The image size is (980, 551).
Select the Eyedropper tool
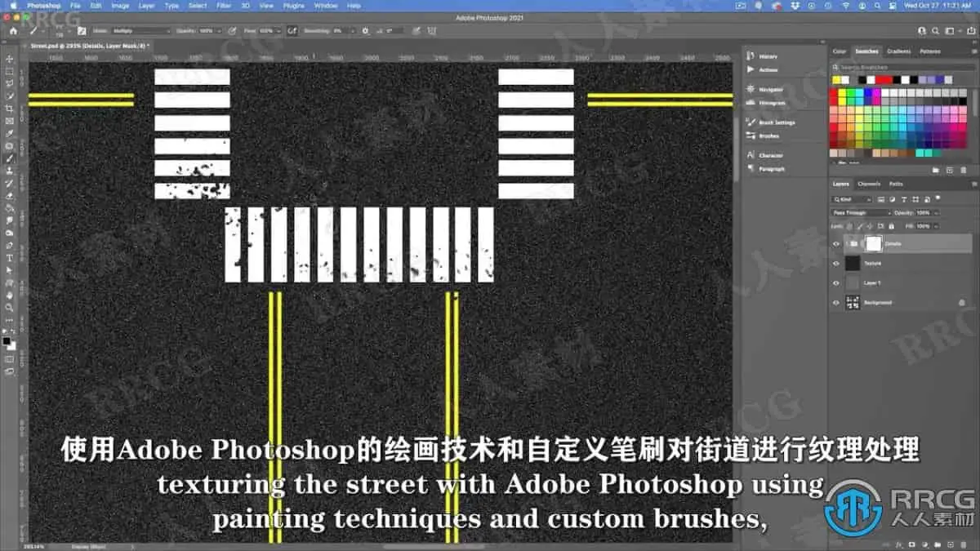coord(10,133)
